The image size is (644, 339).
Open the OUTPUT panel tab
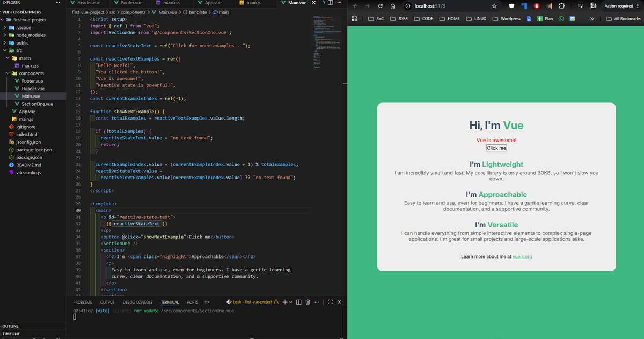pos(107,302)
